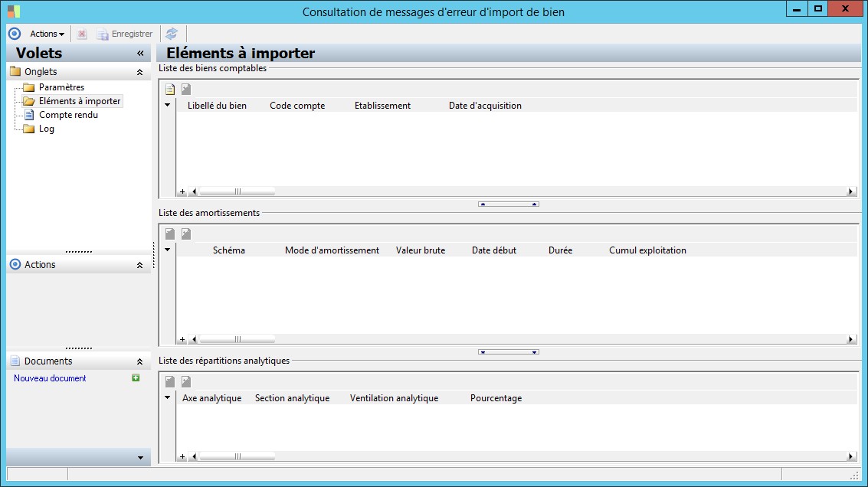Collapse the Documents panel section
Viewport: 868px width, 487px height.
point(139,361)
